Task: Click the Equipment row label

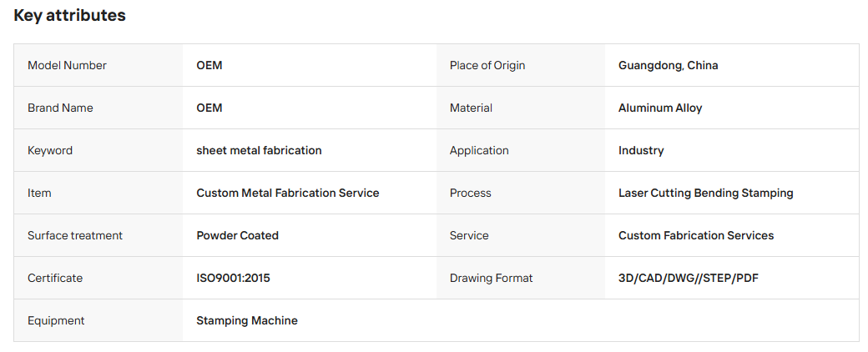Action: coord(56,321)
